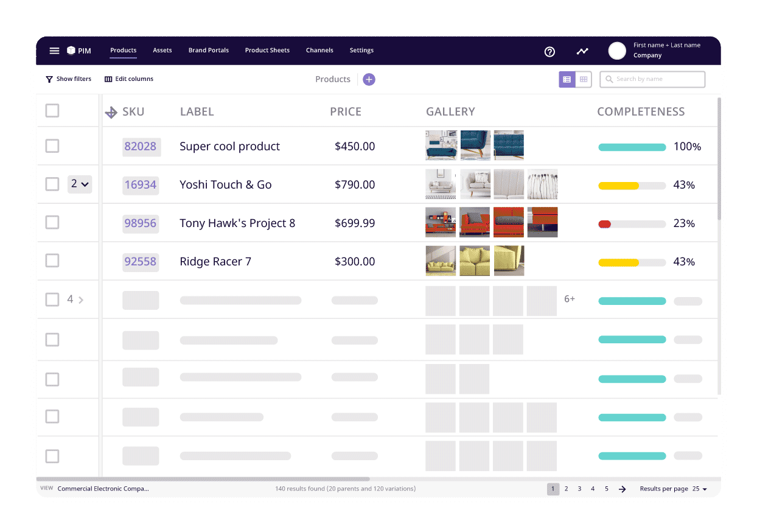The width and height of the screenshot is (757, 532).
Task: Go to page 3 of results
Action: click(579, 488)
